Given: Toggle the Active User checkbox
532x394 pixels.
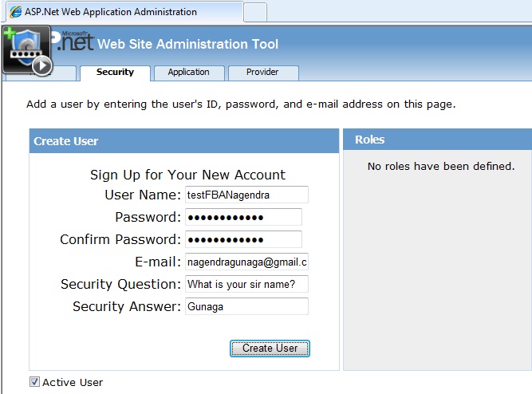Looking at the screenshot, I should 34,382.
